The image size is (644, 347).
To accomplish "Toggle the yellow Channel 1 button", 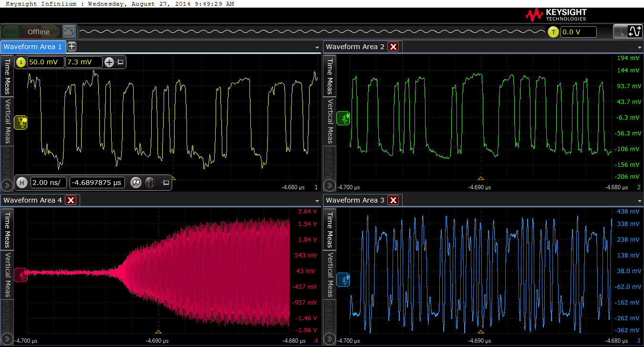I will point(21,62).
